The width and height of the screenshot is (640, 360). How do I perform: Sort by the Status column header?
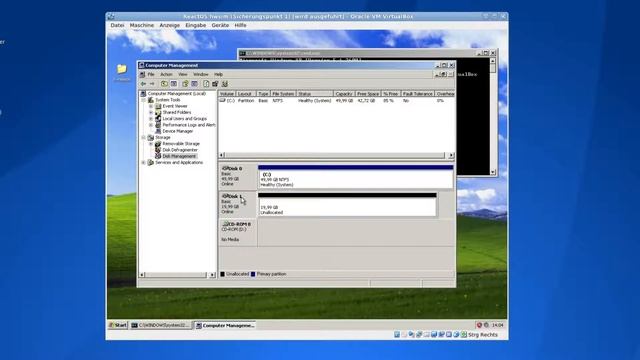pos(314,94)
